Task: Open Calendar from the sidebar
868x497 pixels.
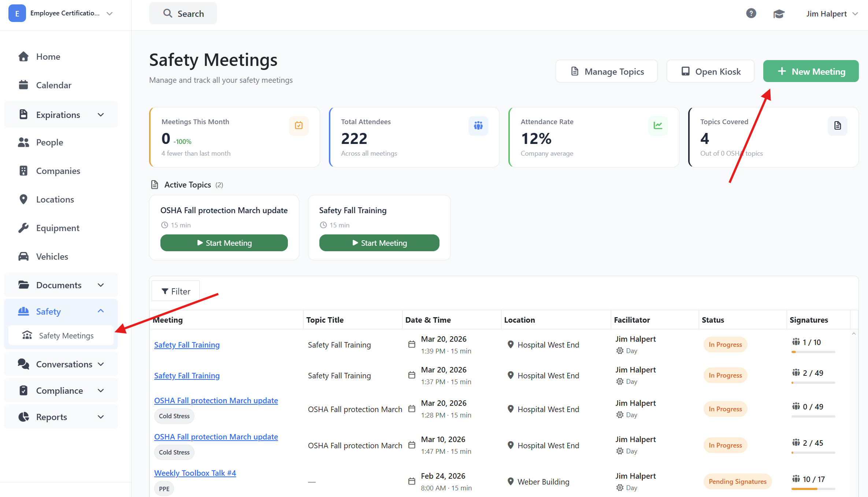Action: 53,85
